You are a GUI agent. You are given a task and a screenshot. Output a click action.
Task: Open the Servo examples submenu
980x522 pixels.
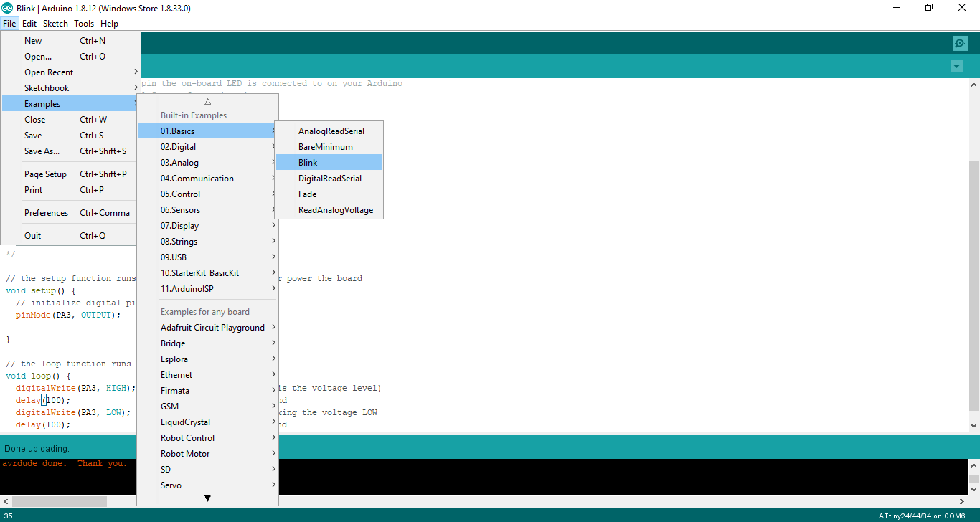click(207, 485)
